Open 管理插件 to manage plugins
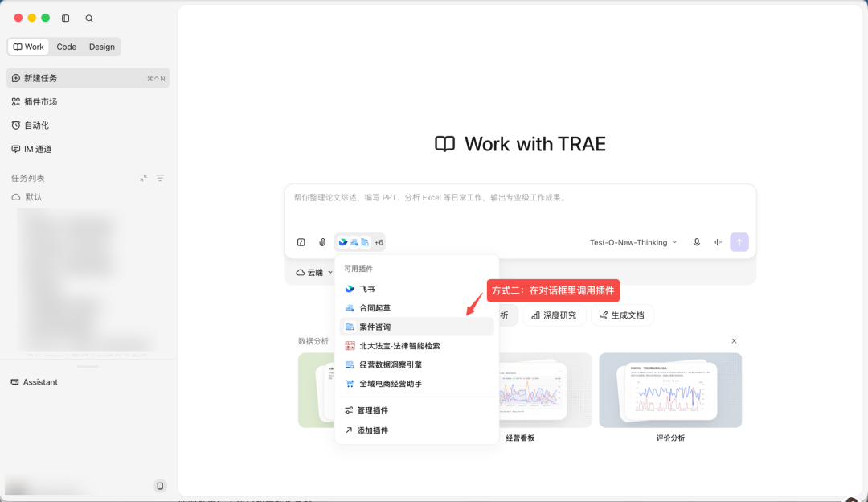Screen dimensions: 868x502 click(416, 410)
